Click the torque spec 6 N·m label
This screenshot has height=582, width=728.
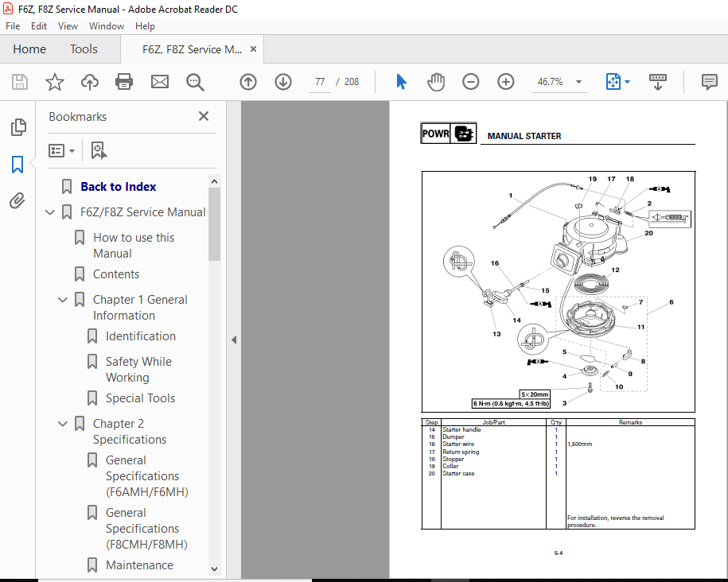[x=511, y=404]
